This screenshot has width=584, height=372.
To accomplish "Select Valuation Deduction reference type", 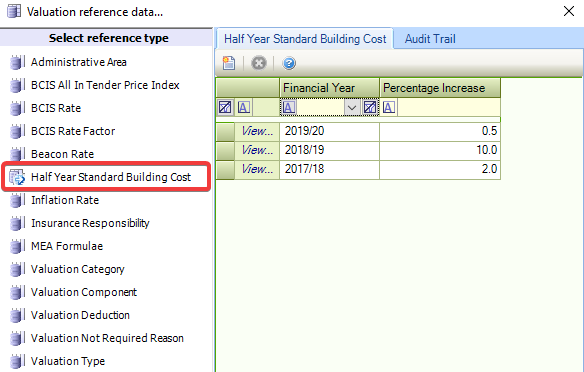I will tap(80, 315).
